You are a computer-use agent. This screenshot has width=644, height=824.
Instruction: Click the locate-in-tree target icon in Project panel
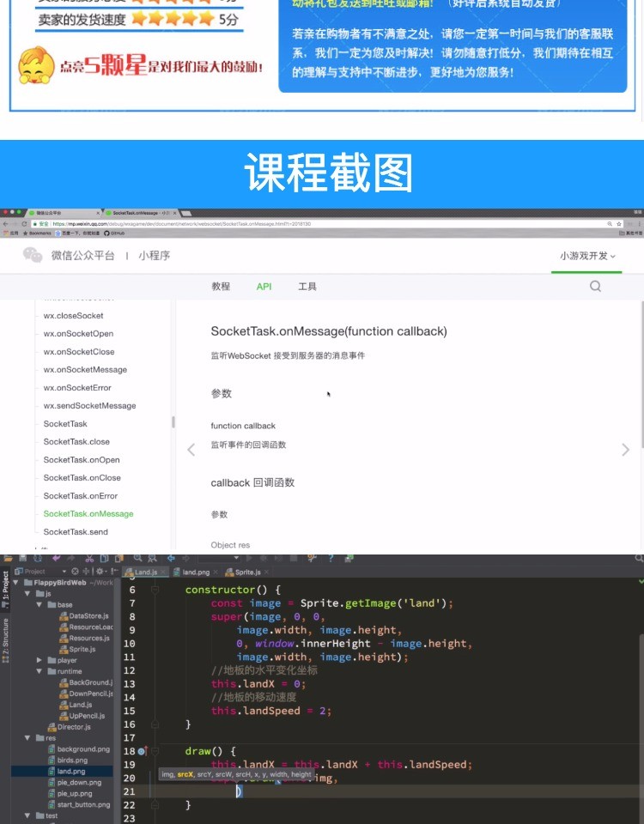(76, 572)
